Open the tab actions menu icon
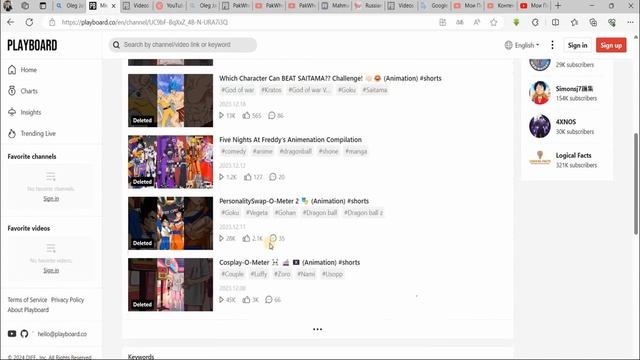This screenshot has height=360, width=640. pos(43,6)
